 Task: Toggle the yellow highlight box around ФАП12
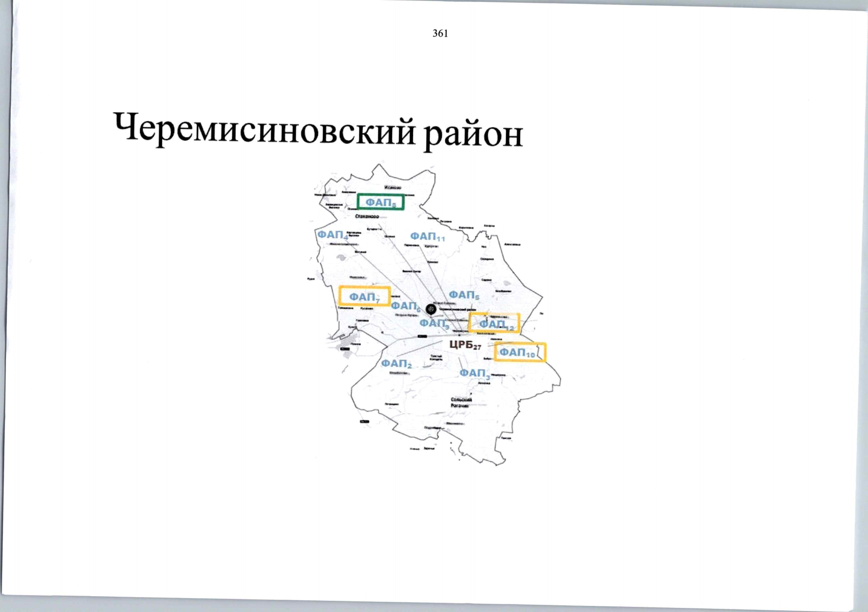click(494, 323)
